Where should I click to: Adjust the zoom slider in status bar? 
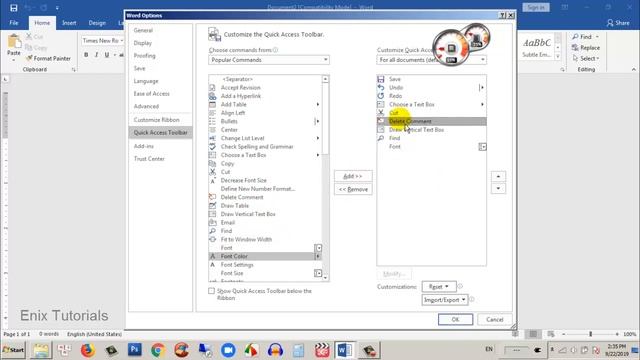pyautogui.click(x=590, y=334)
